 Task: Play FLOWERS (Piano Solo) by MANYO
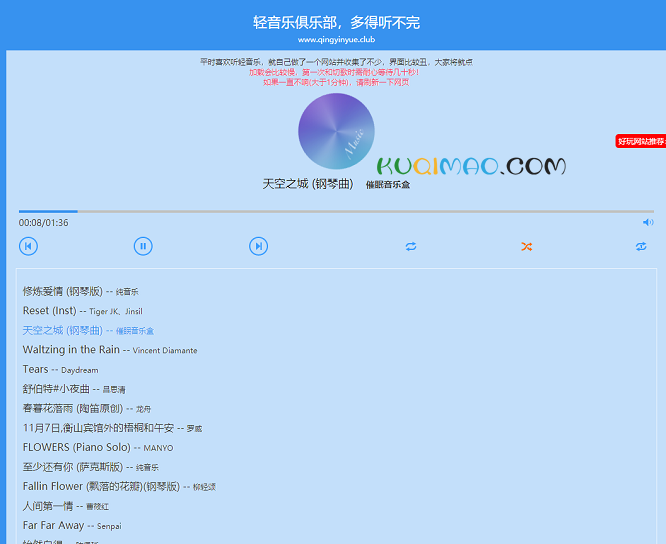(98, 448)
